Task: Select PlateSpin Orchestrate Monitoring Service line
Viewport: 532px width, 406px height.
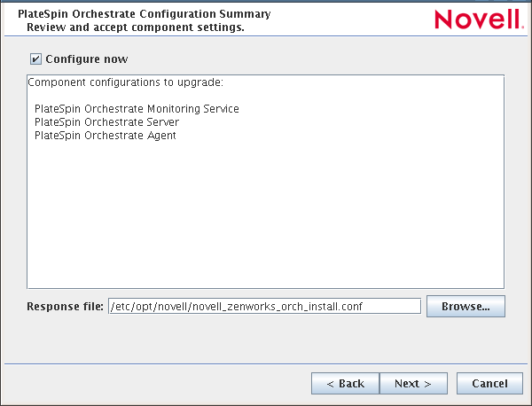Action: [137, 109]
